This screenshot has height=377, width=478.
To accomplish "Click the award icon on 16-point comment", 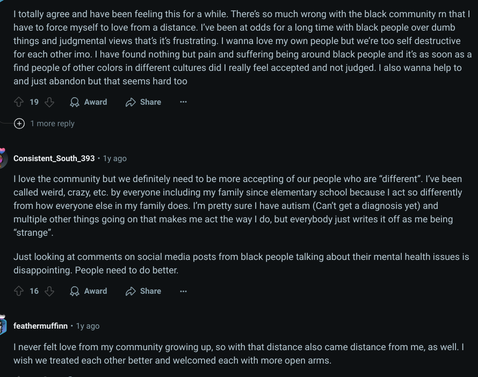I will [75, 291].
